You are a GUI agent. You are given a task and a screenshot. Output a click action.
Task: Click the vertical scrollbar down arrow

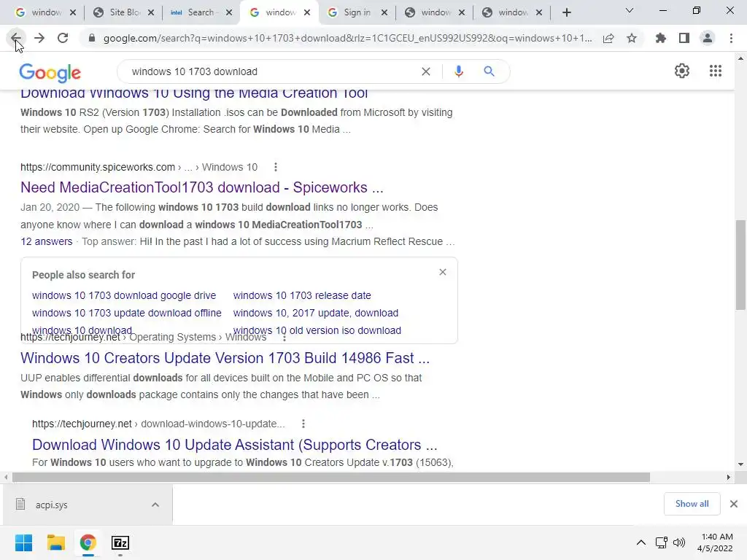(740, 464)
